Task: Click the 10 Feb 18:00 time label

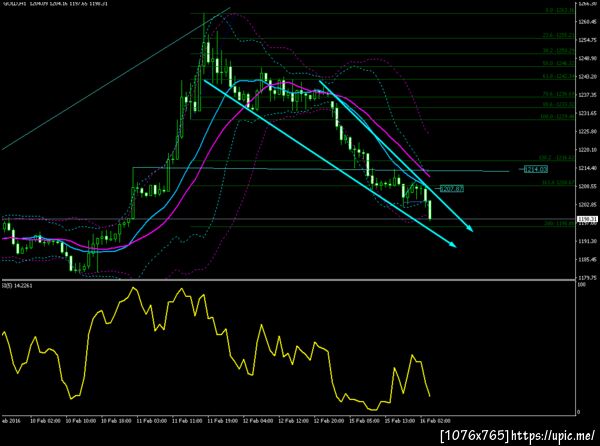Action: [116, 421]
